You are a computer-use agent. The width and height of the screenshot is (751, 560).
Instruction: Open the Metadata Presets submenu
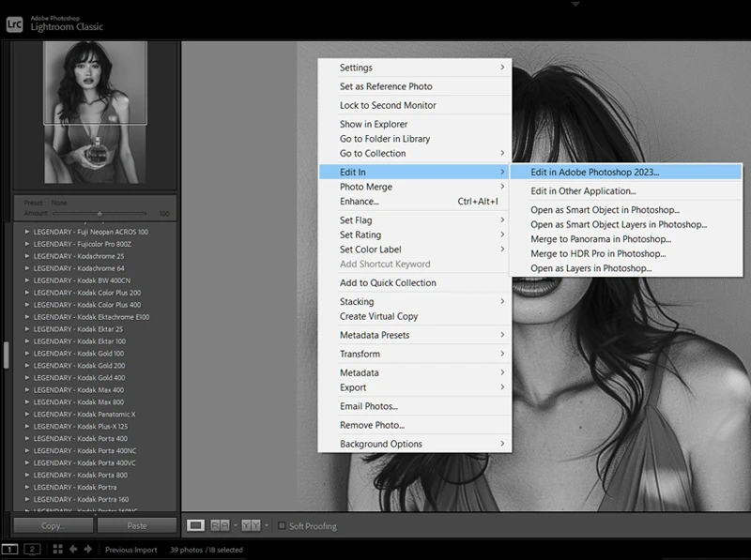point(415,335)
